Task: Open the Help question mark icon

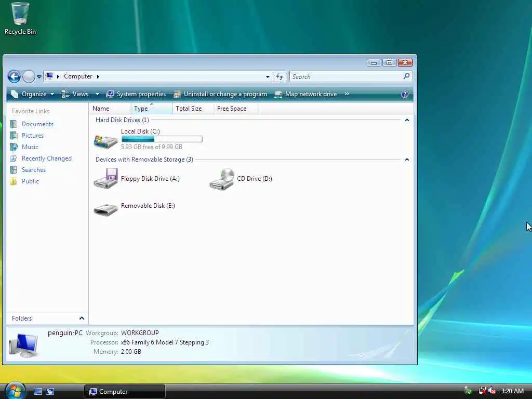Action: pyautogui.click(x=404, y=95)
